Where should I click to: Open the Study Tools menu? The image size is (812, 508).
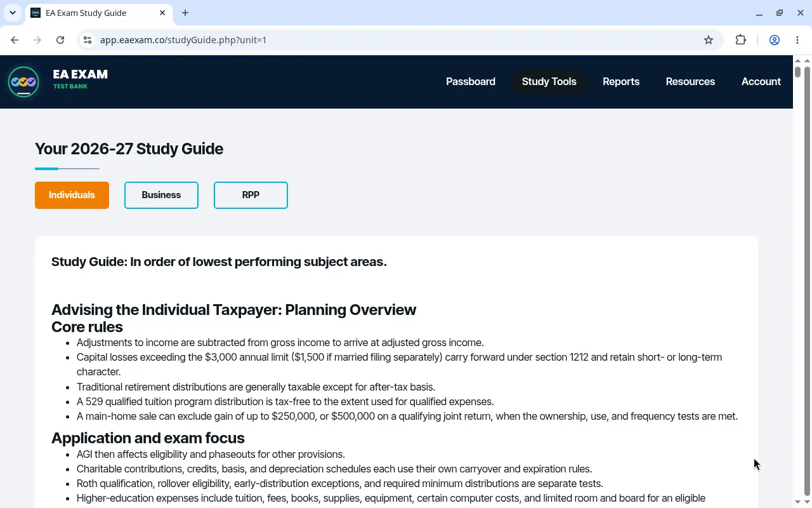pyautogui.click(x=549, y=81)
